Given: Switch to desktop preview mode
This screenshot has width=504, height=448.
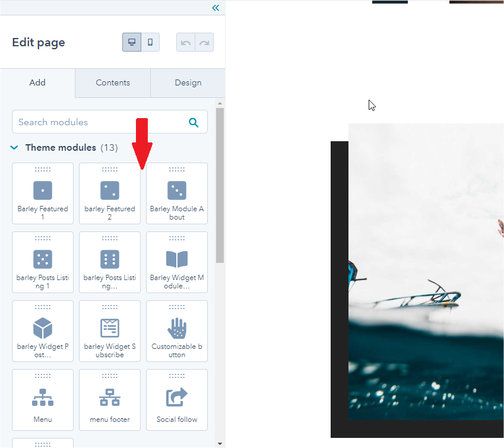Looking at the screenshot, I should [x=132, y=42].
